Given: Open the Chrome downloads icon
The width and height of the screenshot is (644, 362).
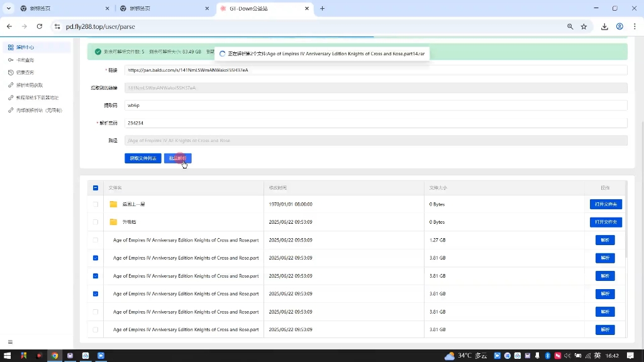Looking at the screenshot, I should 604,26.
